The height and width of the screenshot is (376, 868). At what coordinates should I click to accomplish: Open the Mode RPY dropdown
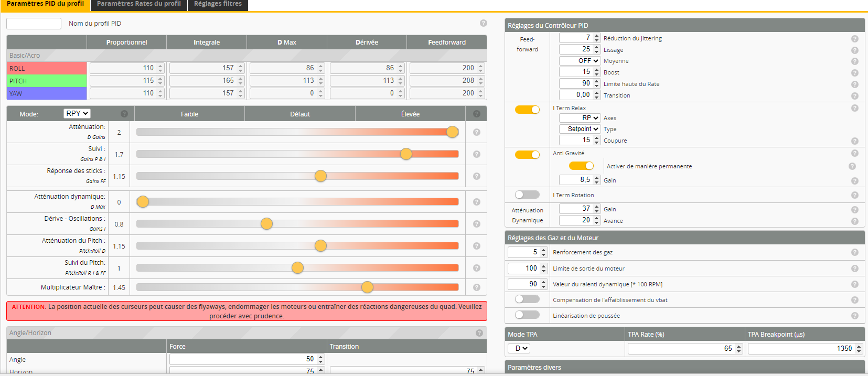77,113
